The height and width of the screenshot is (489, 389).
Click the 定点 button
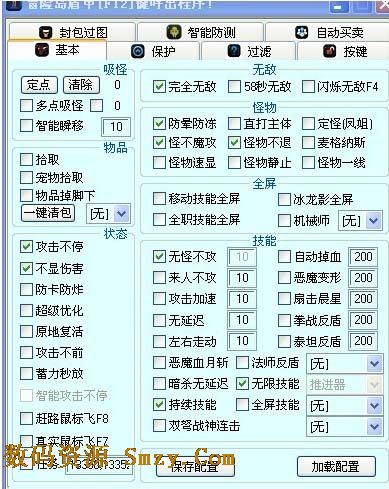coord(39,85)
